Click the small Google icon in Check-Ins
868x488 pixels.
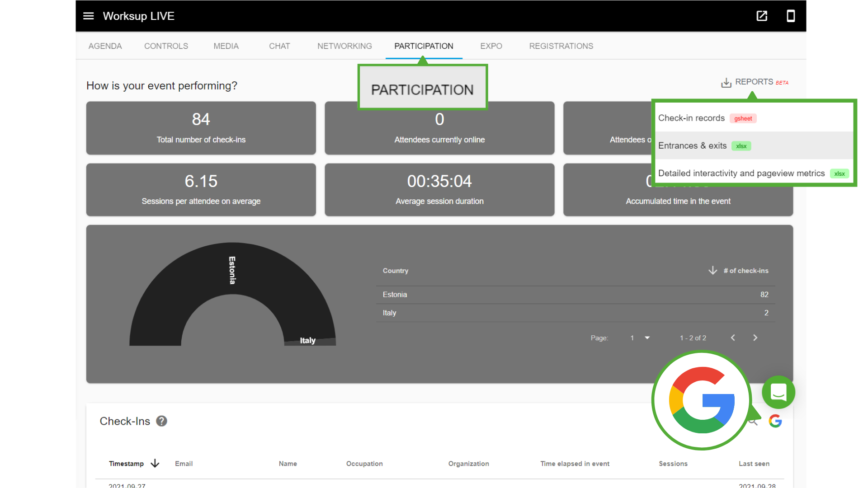coord(775,421)
